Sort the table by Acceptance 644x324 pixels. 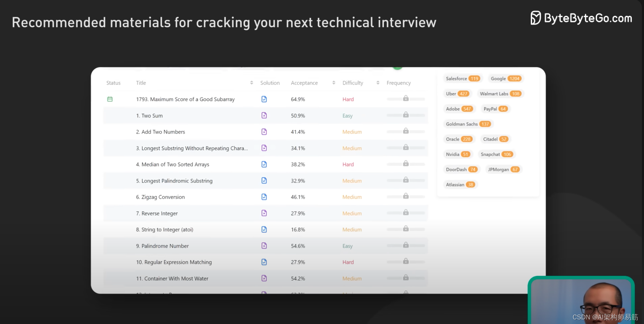click(334, 83)
